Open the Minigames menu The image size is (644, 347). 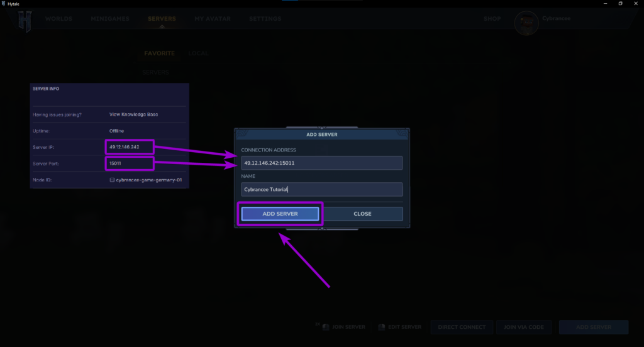pyautogui.click(x=110, y=19)
